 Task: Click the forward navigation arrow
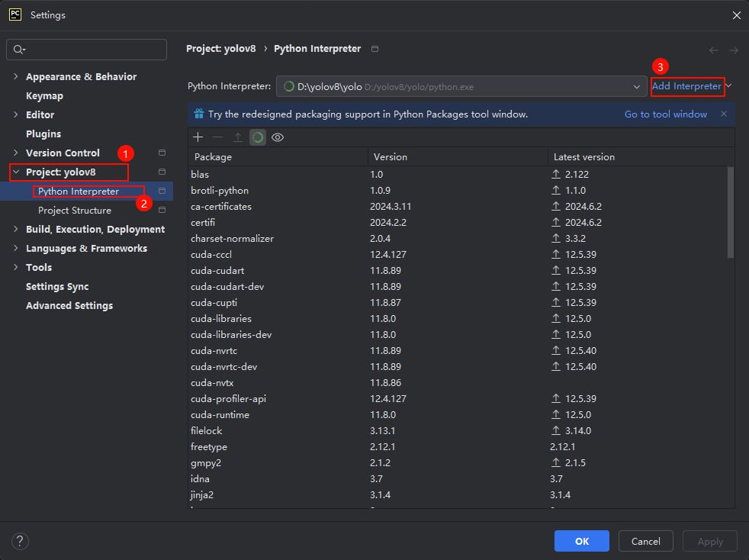(734, 50)
